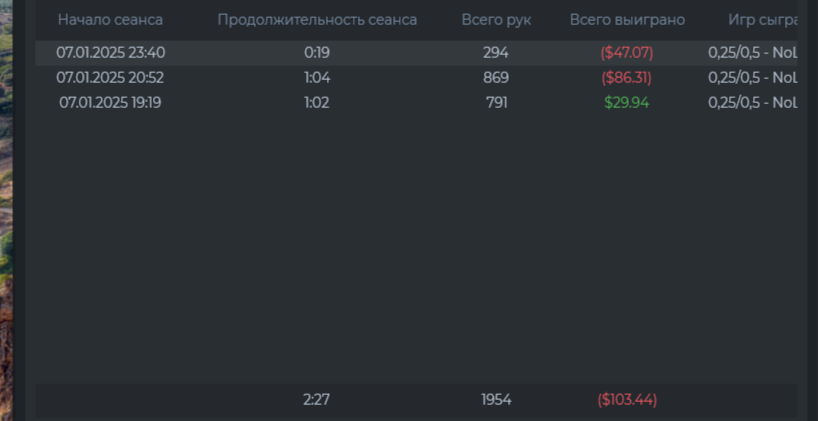Click the 1:04 session duration cell
The image size is (818, 421).
[x=317, y=78]
